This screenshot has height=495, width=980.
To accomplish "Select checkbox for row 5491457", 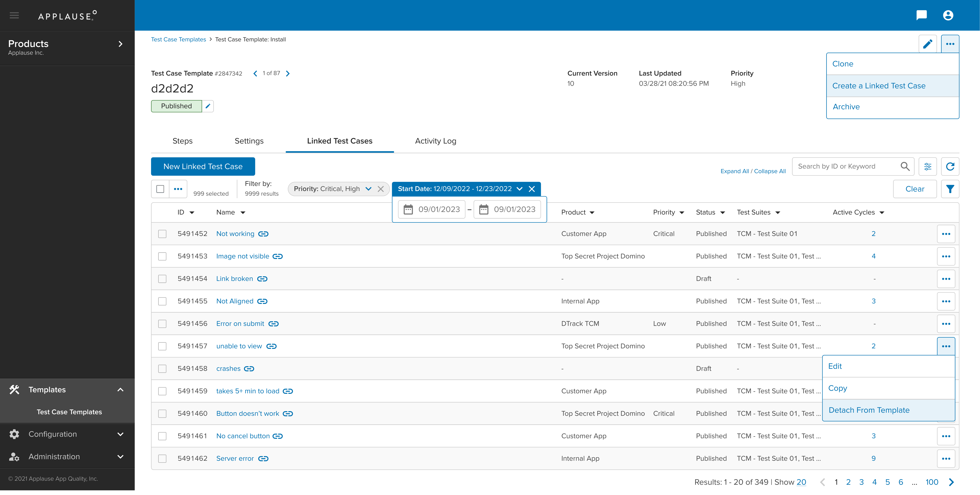I will (x=162, y=346).
